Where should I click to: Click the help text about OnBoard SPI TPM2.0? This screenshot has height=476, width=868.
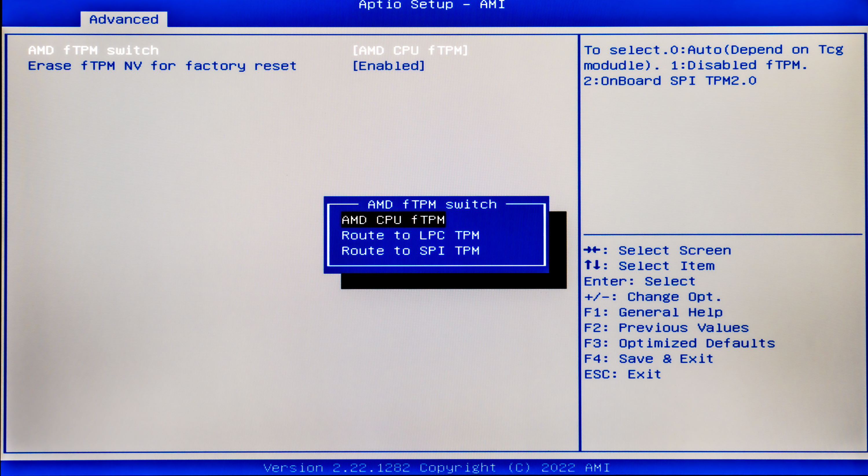(x=670, y=81)
